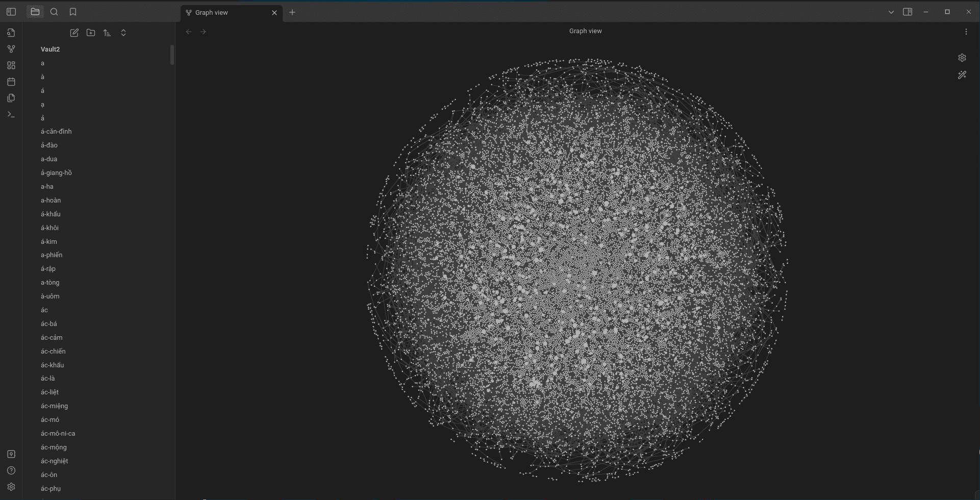980x500 pixels.
Task: Open the note "a-giang-hồ"
Action: tap(56, 173)
